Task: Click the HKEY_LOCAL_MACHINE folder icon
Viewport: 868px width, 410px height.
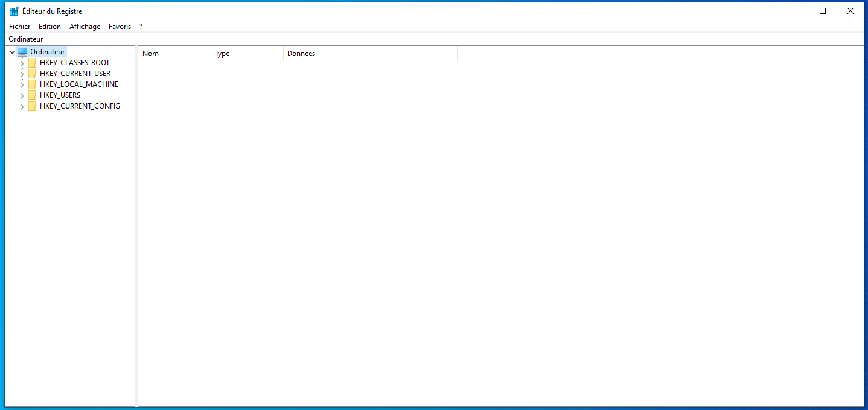Action: click(32, 84)
